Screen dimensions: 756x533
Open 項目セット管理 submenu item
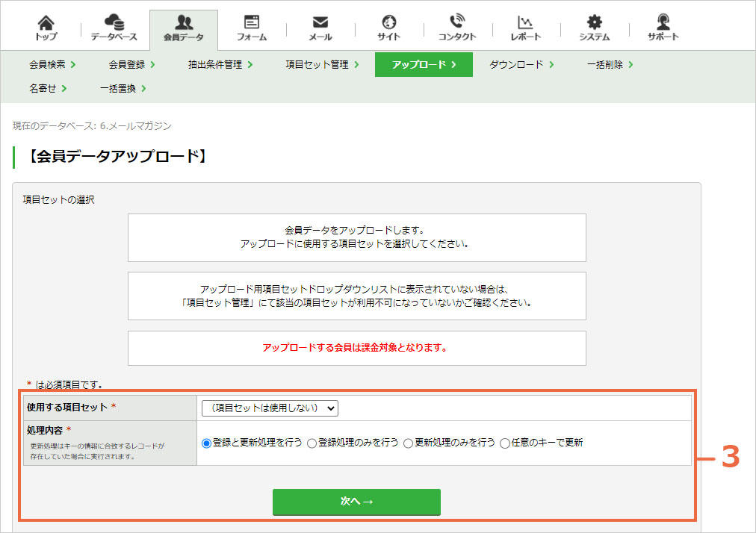click(322, 65)
